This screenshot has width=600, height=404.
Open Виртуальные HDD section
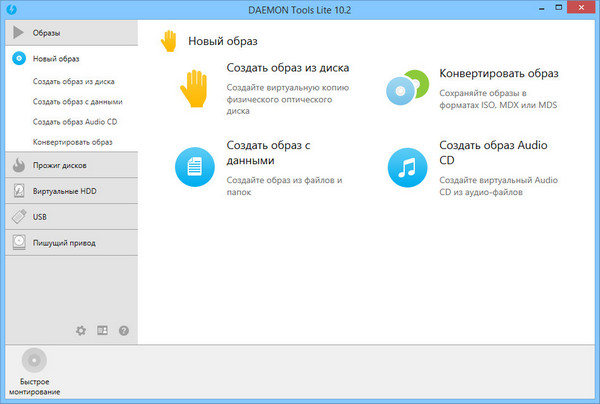[72, 191]
